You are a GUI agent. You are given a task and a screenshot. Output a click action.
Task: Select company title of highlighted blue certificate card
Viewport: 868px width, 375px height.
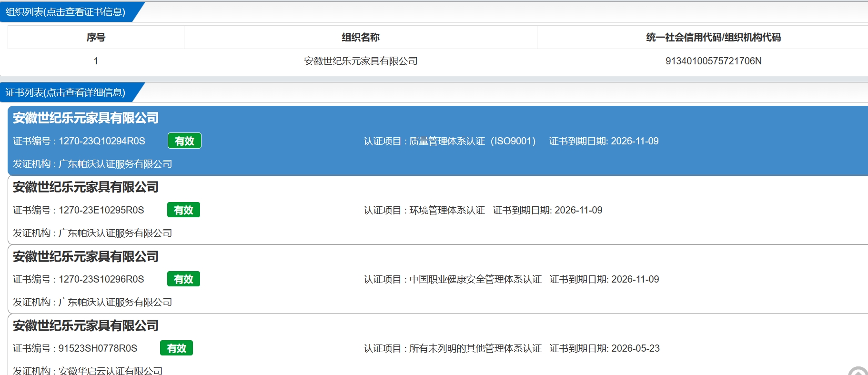86,118
